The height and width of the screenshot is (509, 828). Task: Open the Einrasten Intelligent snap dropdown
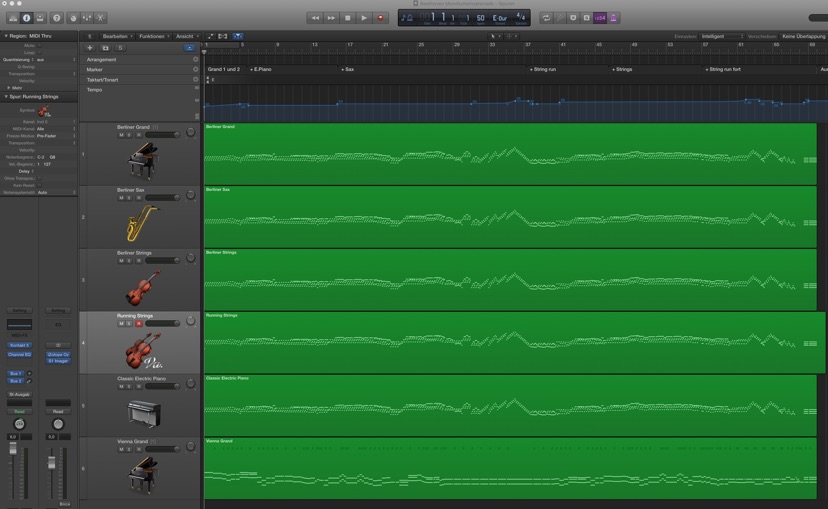pyautogui.click(x=720, y=36)
